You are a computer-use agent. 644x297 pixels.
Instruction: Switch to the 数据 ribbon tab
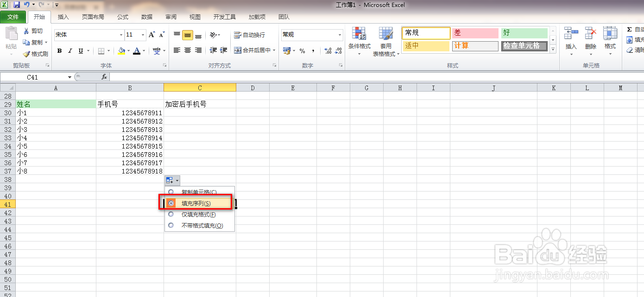point(146,17)
